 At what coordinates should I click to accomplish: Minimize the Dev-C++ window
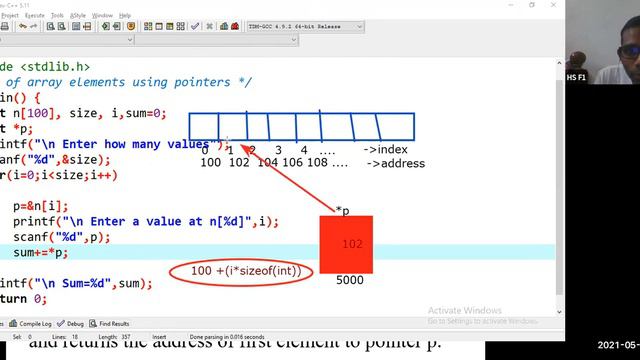(x=511, y=5)
